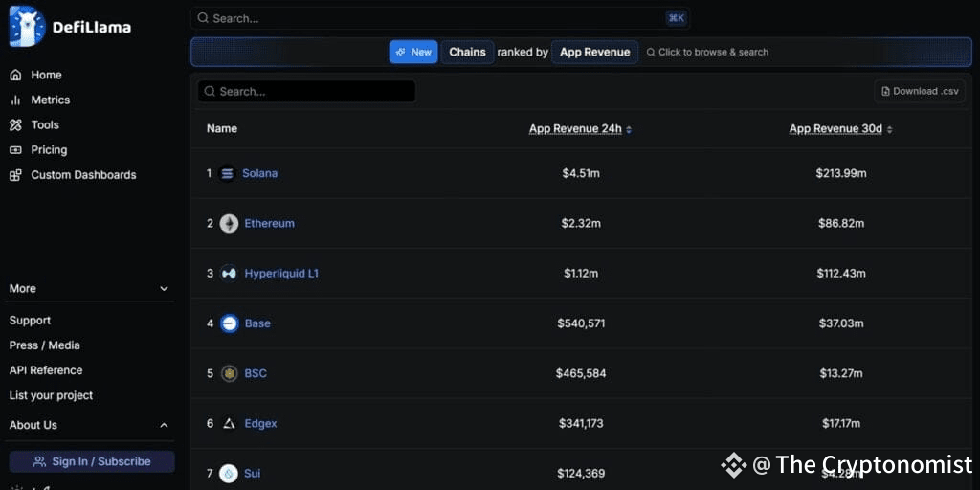Click BSC 30d revenue $13.27m
The width and height of the screenshot is (980, 490).
point(840,373)
